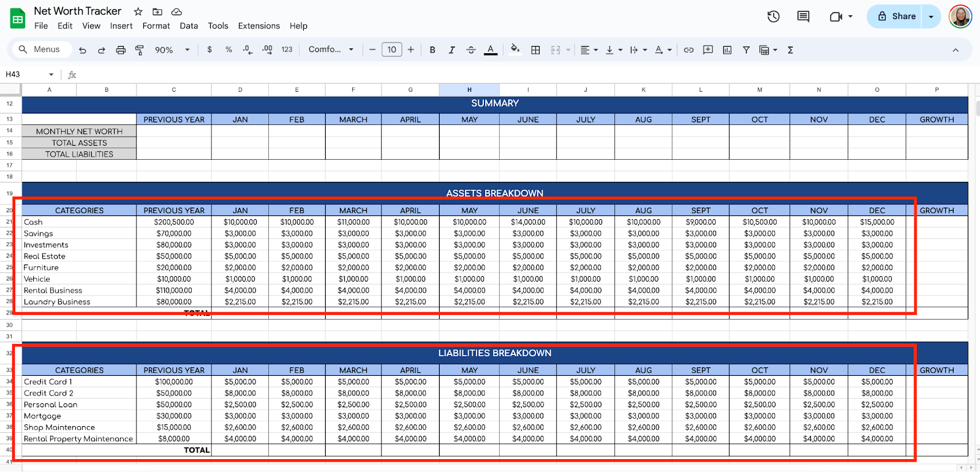
Task: Open the Extensions menu
Action: pos(259,26)
